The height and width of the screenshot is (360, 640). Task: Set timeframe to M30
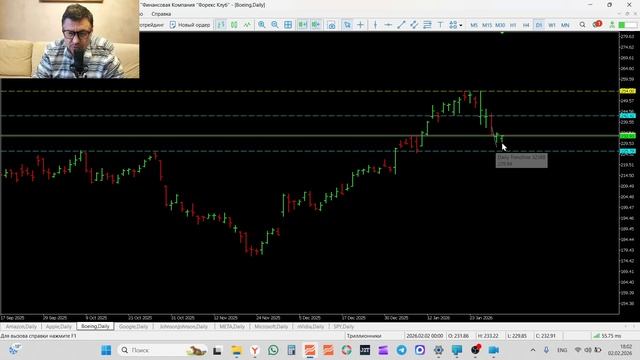(500, 25)
